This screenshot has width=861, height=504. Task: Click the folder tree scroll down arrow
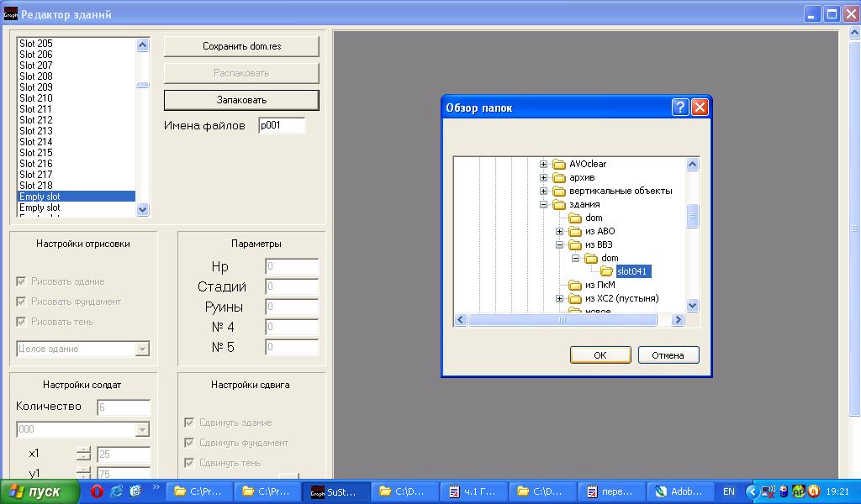(x=693, y=306)
